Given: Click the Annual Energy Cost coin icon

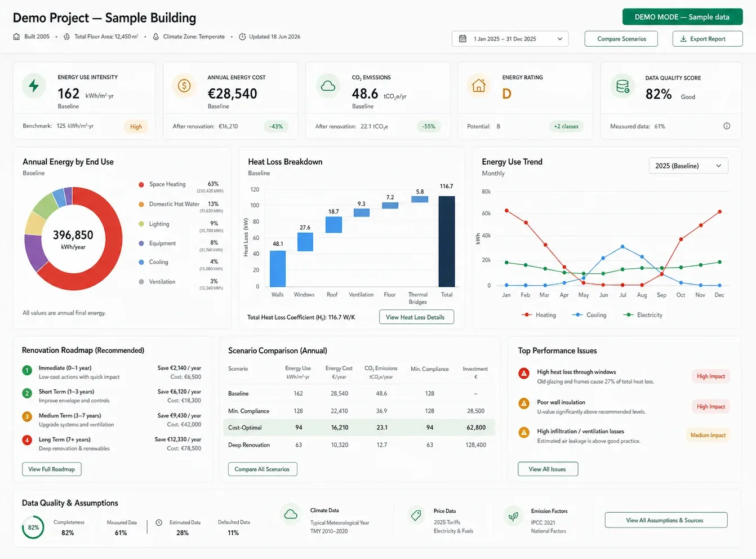Looking at the screenshot, I should (x=184, y=86).
